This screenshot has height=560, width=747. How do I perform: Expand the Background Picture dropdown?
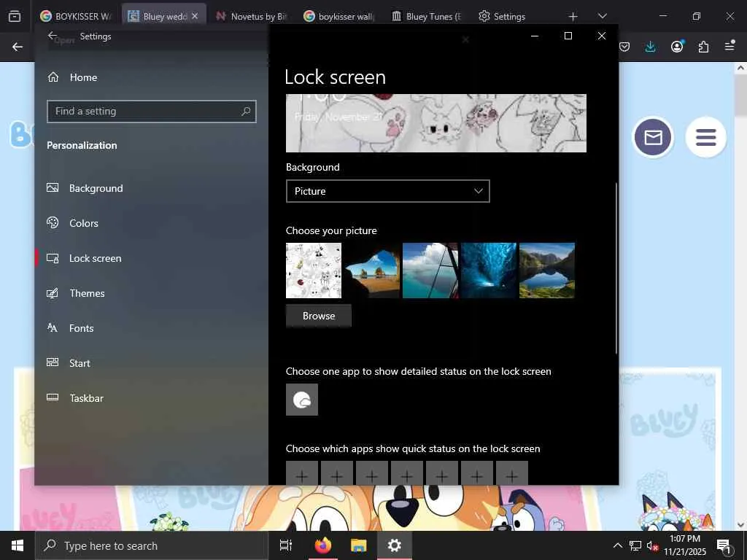pos(388,191)
